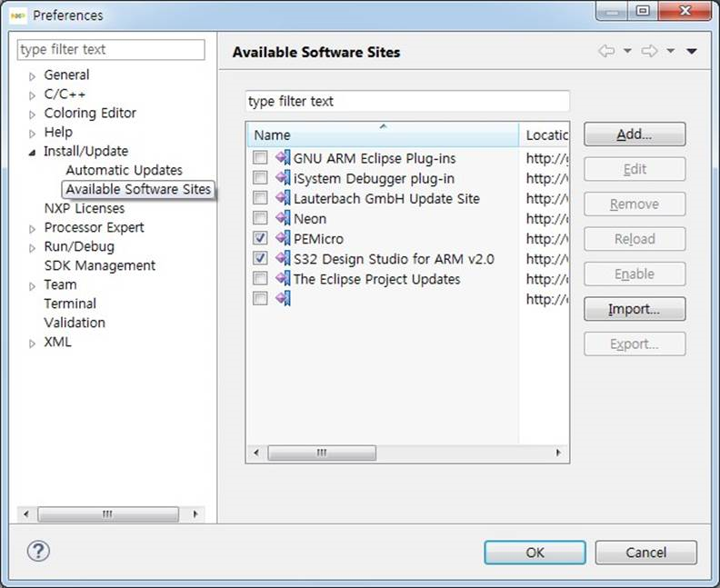720x588 pixels.
Task: Enable GNU ARM Eclipse Plug-ins checkbox
Action: [x=260, y=157]
